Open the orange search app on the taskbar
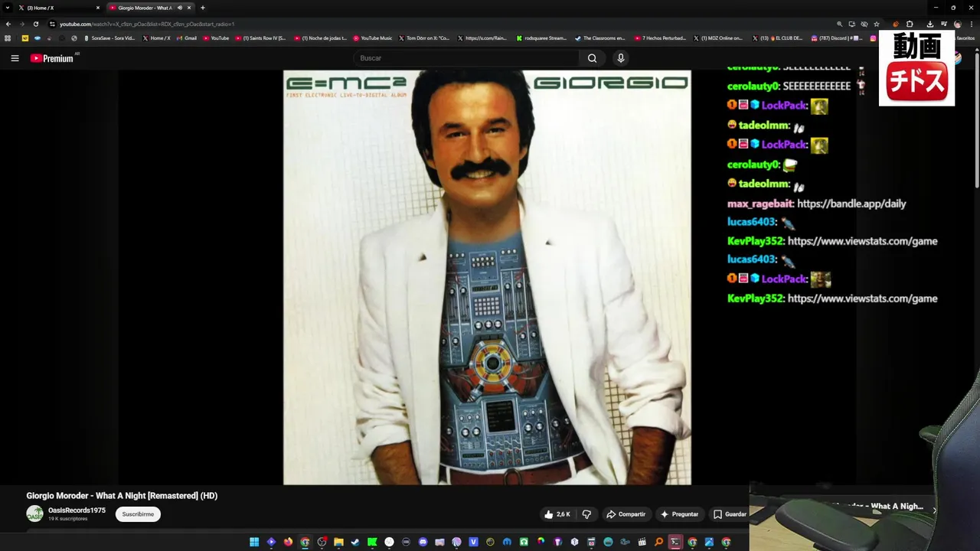This screenshot has height=551, width=980. [x=658, y=542]
